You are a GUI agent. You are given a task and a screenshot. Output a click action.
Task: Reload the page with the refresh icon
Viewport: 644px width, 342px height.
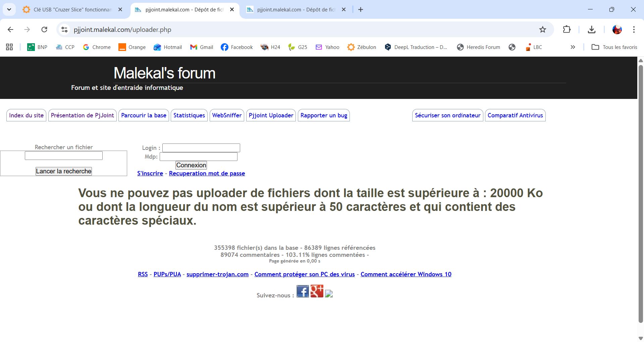click(x=44, y=30)
